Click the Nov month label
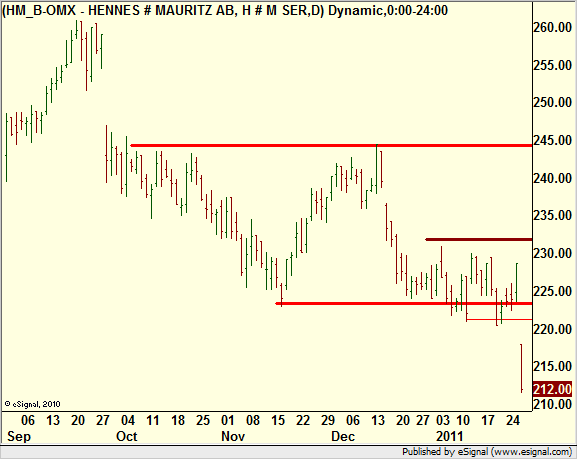This screenshot has width=577, height=459. point(233,437)
